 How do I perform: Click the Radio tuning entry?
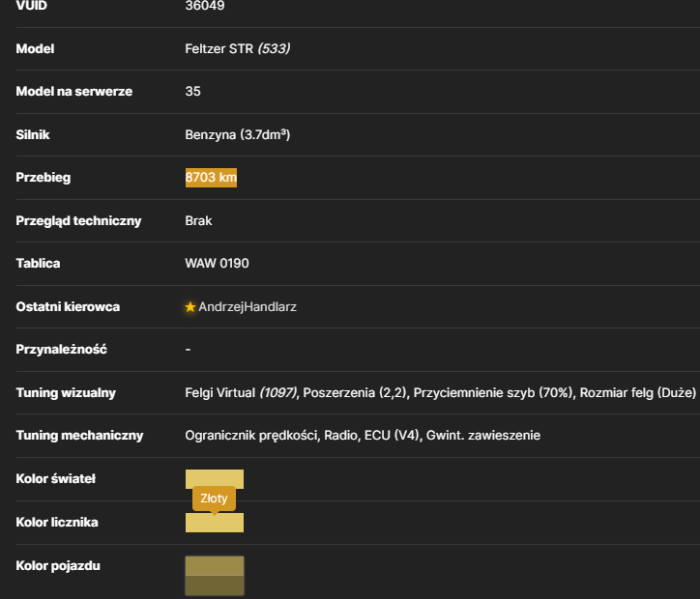[x=340, y=436]
